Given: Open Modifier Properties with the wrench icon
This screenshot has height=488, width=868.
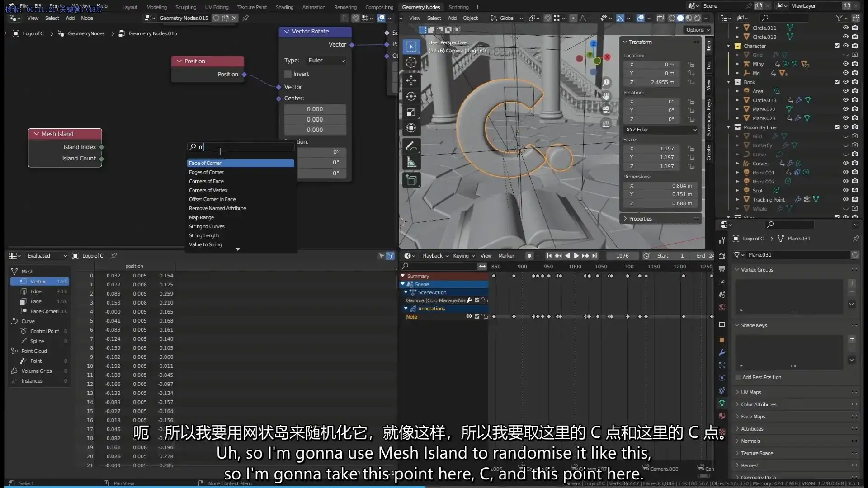Looking at the screenshot, I should (x=722, y=353).
